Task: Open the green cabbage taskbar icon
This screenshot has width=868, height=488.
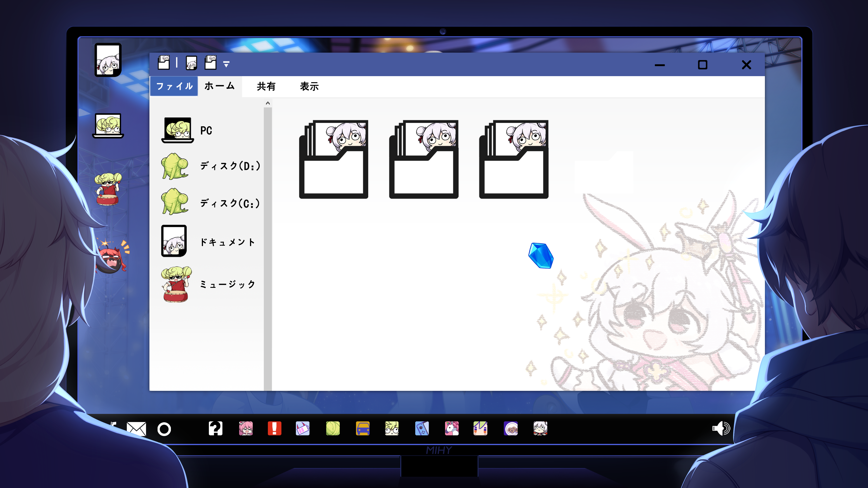Action: pos(333,428)
